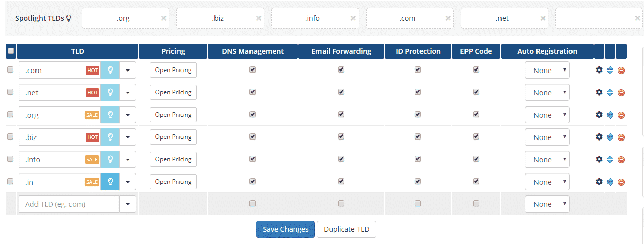This screenshot has width=644, height=244.
Task: Open gear settings for the .in TLD
Action: 599,182
